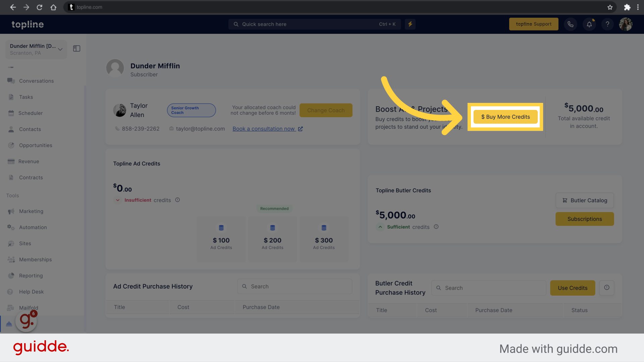The height and width of the screenshot is (362, 644).
Task: Collapse the sidebar with the panel icon
Action: (77, 49)
